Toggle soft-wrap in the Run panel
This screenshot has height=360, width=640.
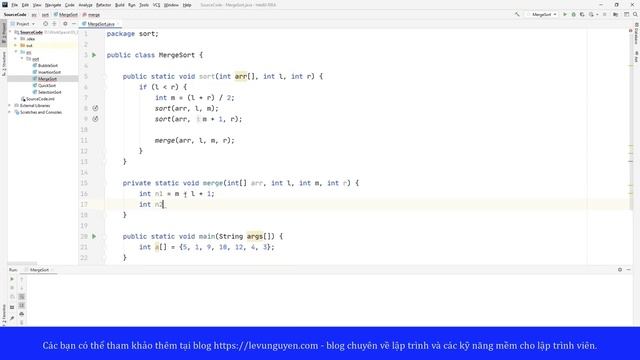[22, 297]
